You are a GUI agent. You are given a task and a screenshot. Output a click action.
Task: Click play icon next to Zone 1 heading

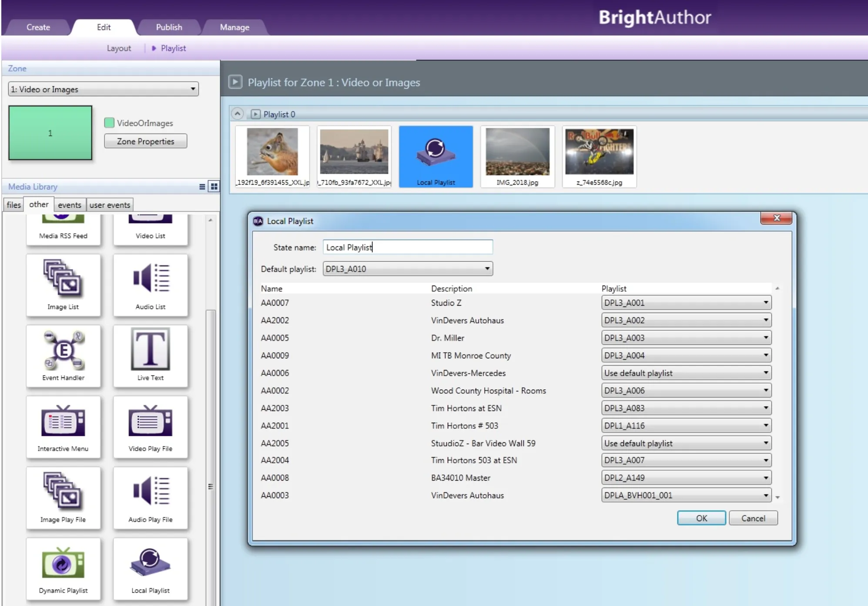235,82
